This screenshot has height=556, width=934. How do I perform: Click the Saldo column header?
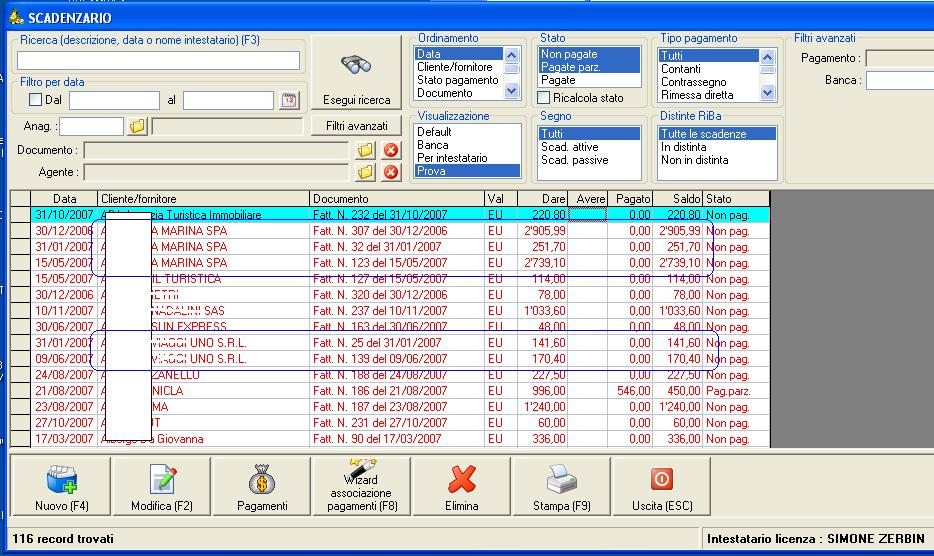[x=678, y=198]
